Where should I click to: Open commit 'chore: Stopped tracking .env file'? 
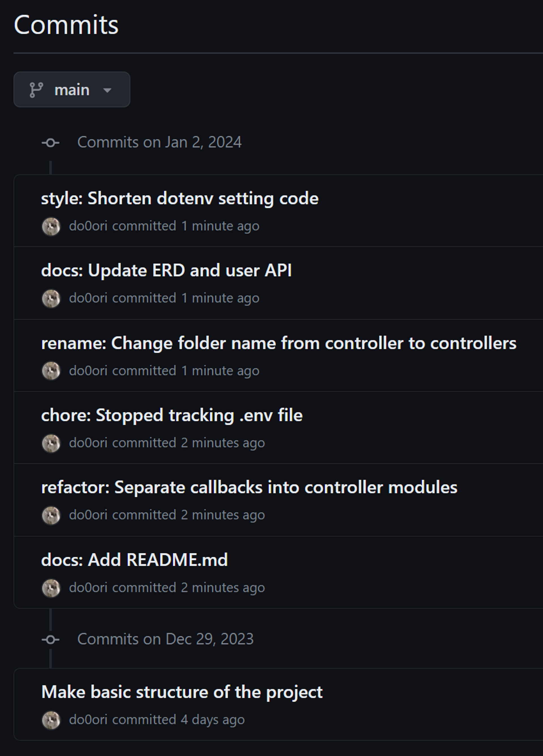click(172, 415)
